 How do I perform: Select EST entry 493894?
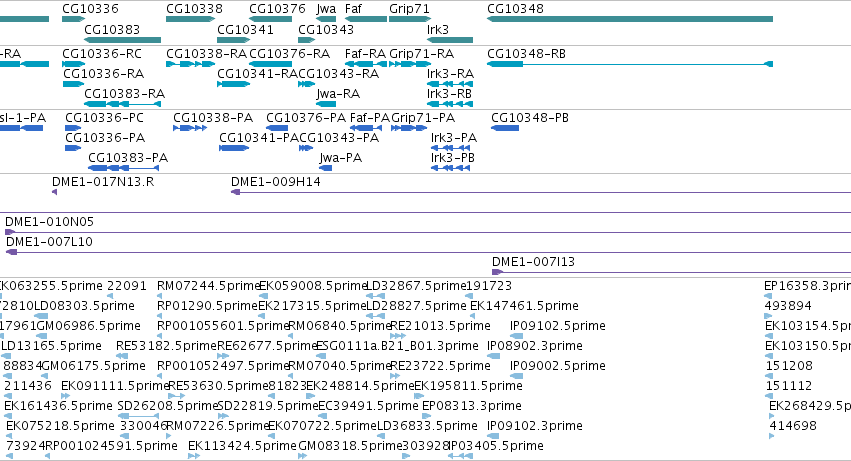pyautogui.click(x=788, y=306)
